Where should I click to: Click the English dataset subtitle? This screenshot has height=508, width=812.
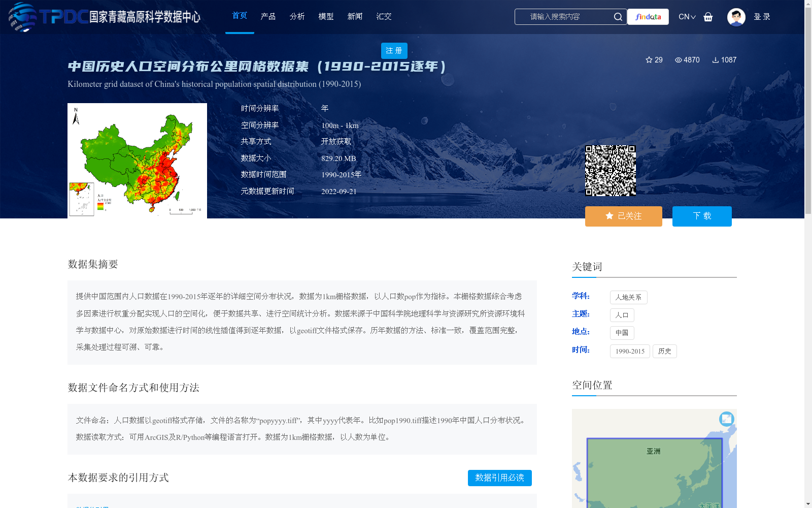214,84
